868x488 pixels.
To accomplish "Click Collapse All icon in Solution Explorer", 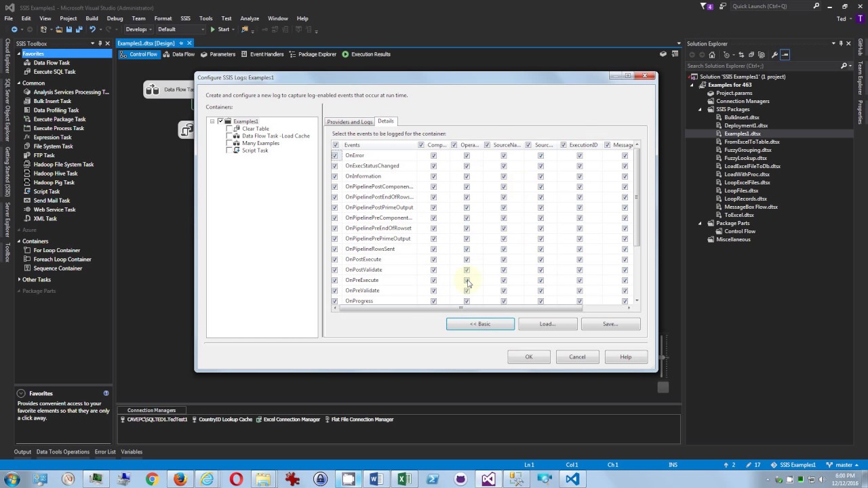I will pyautogui.click(x=752, y=55).
